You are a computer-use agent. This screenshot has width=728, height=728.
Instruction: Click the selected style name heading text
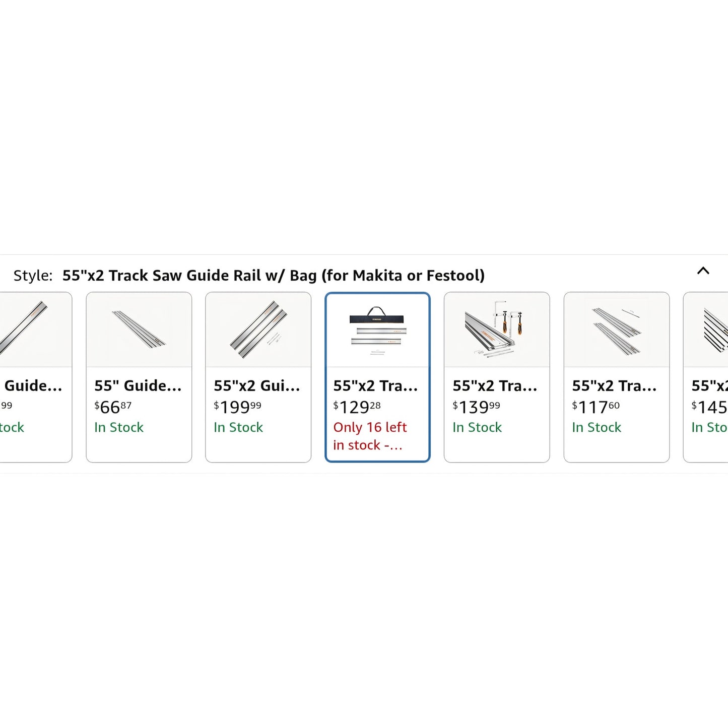point(273,276)
